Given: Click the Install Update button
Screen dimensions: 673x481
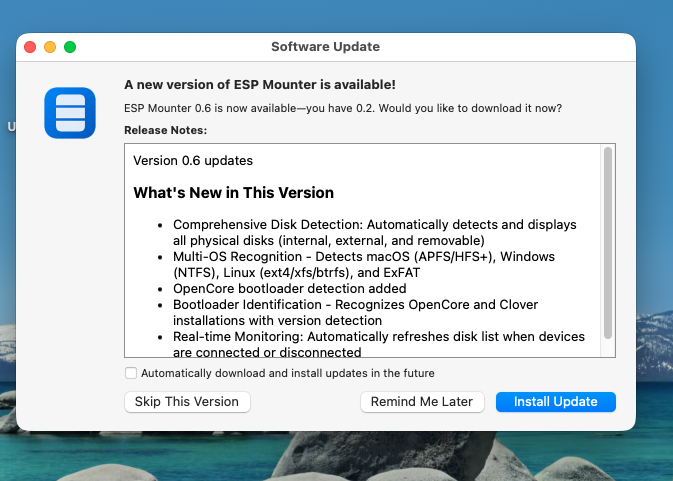Looking at the screenshot, I should coord(555,402).
